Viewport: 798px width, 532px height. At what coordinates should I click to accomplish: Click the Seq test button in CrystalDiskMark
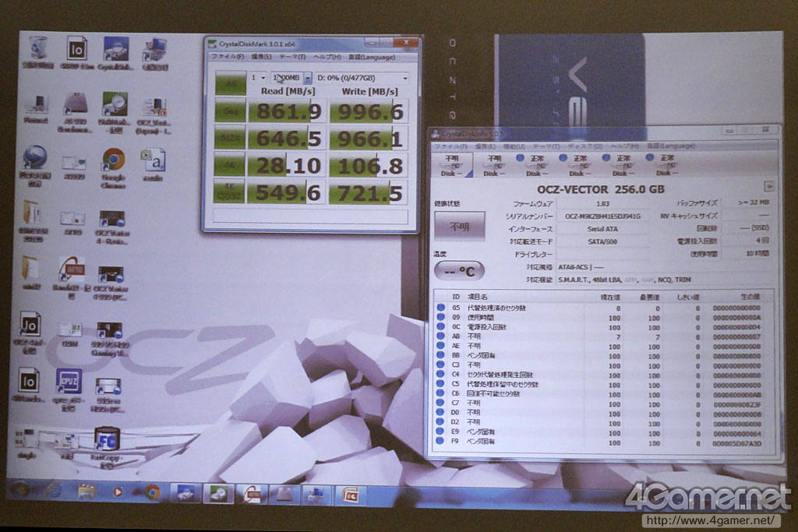[230, 111]
